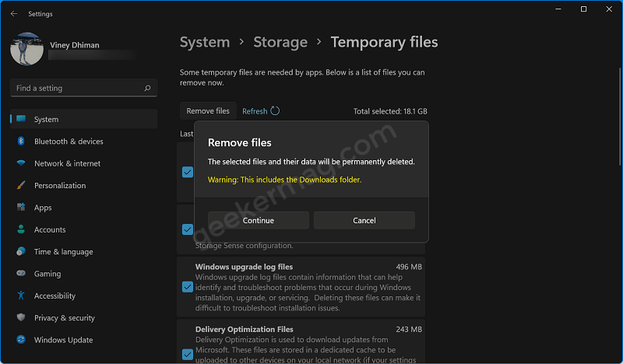Viewport: 623px width, 364px height.
Task: Go to Storage in breadcrumb
Action: tap(280, 42)
